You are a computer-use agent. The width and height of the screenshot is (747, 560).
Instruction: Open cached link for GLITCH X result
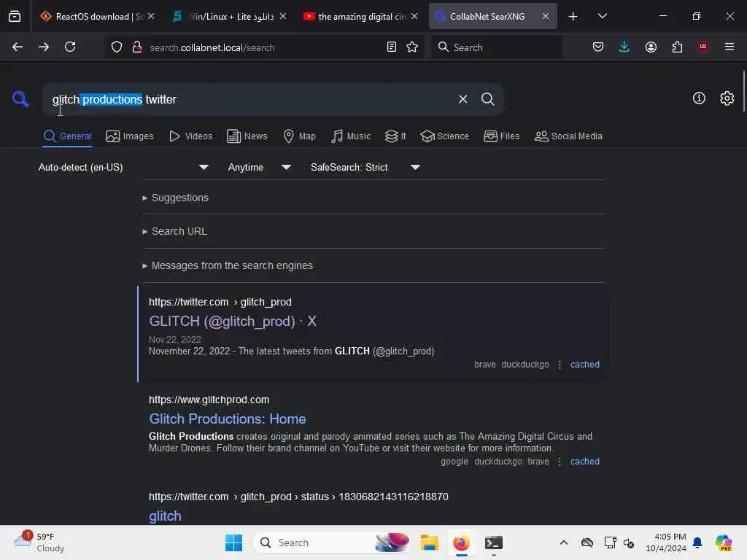coord(584,365)
